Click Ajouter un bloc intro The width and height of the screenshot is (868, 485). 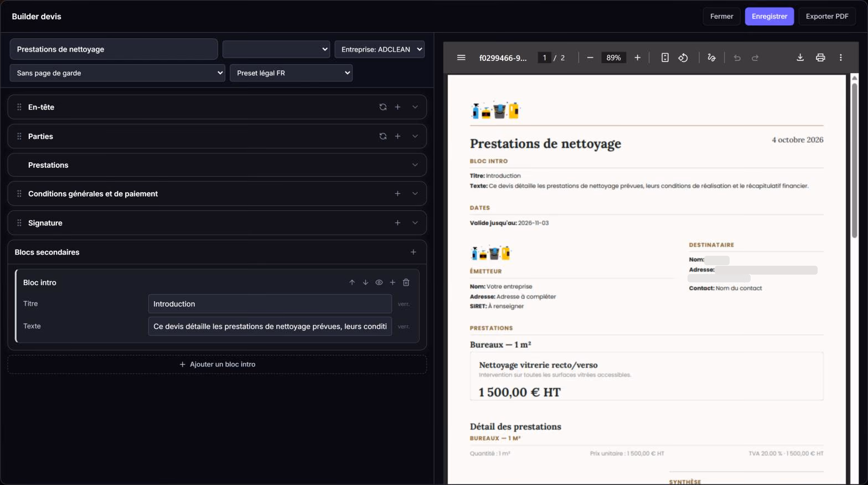pyautogui.click(x=217, y=364)
